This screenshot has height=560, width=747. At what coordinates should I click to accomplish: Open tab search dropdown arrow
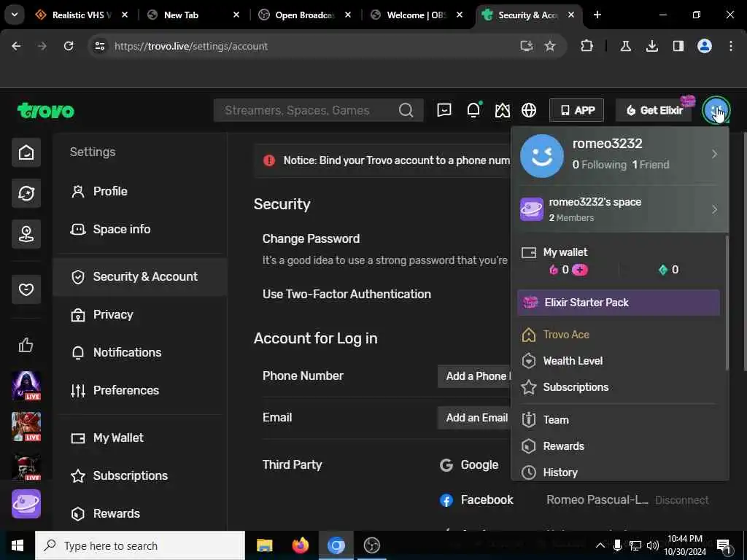(15, 15)
